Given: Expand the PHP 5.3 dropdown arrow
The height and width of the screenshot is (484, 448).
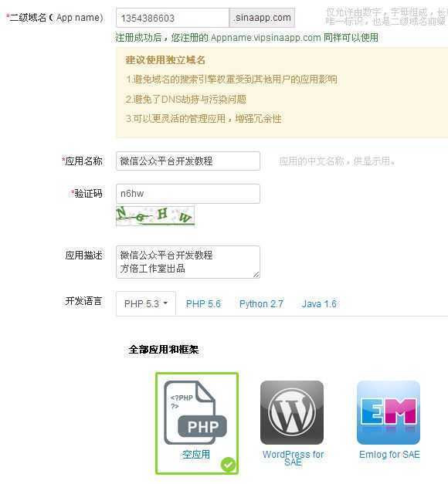Looking at the screenshot, I should click(165, 303).
